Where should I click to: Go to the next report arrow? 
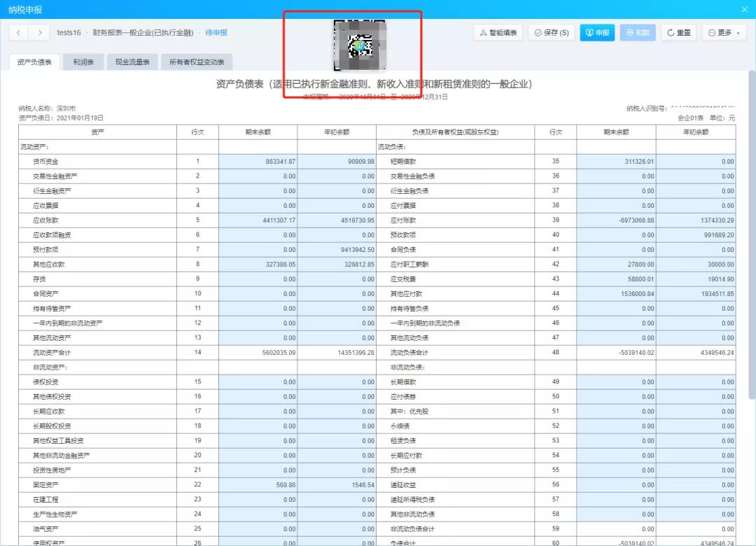39,33
